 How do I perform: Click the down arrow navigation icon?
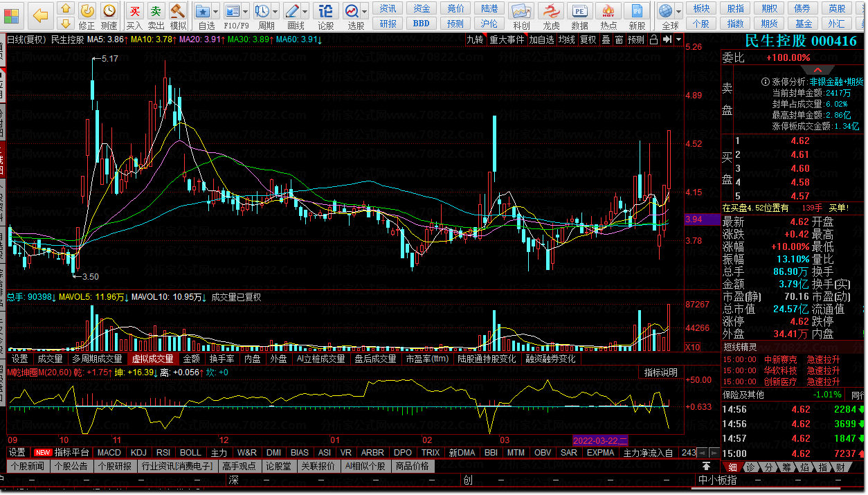[x=65, y=24]
